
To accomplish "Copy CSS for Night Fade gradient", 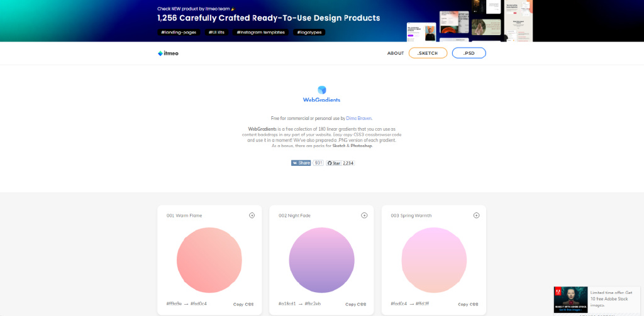I will [x=356, y=305].
